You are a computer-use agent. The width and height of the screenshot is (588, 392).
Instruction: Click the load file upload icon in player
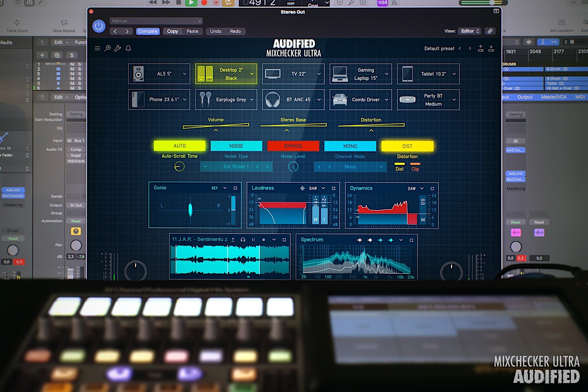coord(233,240)
